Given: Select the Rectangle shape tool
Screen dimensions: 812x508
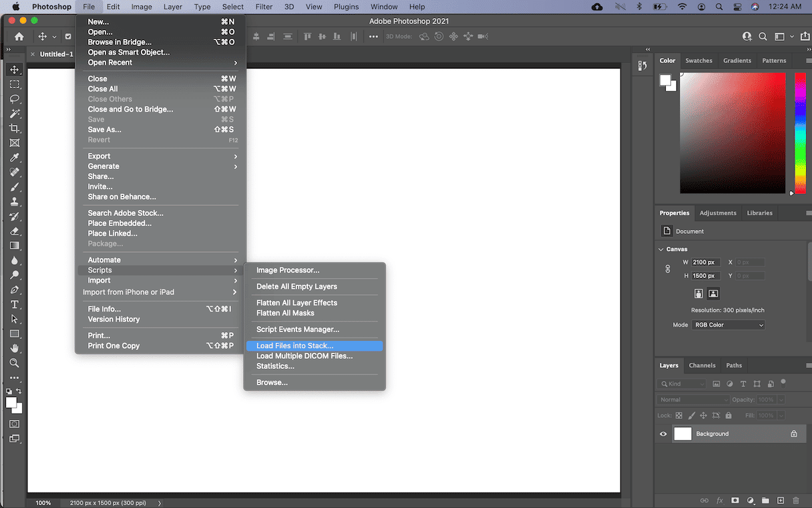Looking at the screenshot, I should pos(15,334).
